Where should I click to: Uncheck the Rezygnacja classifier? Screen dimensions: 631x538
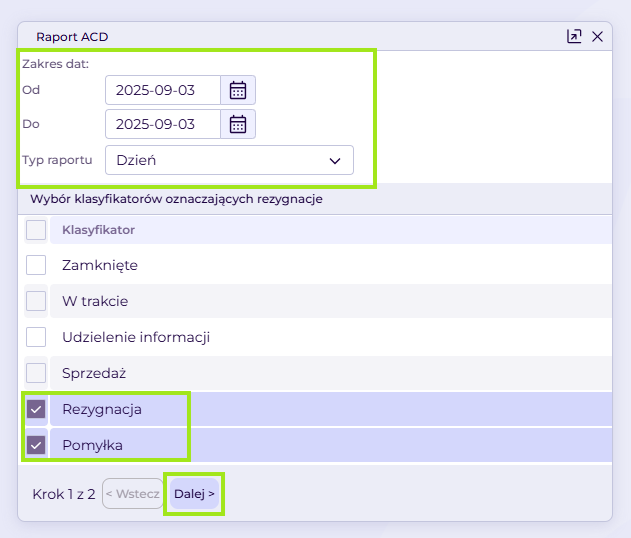tap(36, 410)
